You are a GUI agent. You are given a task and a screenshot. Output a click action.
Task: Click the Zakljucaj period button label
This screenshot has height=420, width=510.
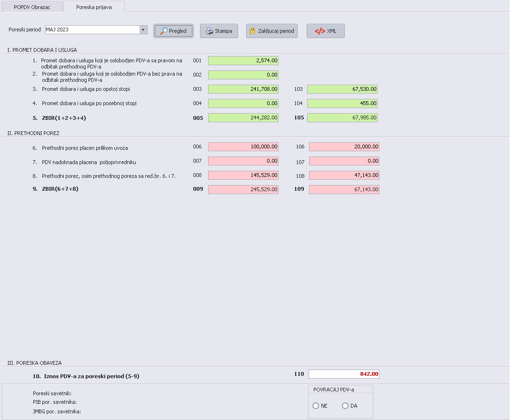tap(276, 31)
